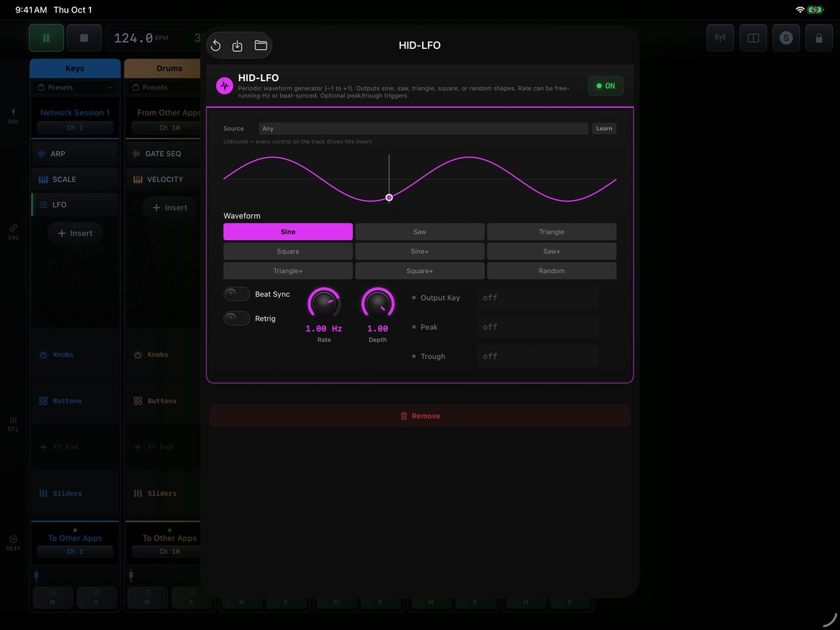Click the Learn button next to Source
The height and width of the screenshot is (630, 840).
click(x=604, y=129)
